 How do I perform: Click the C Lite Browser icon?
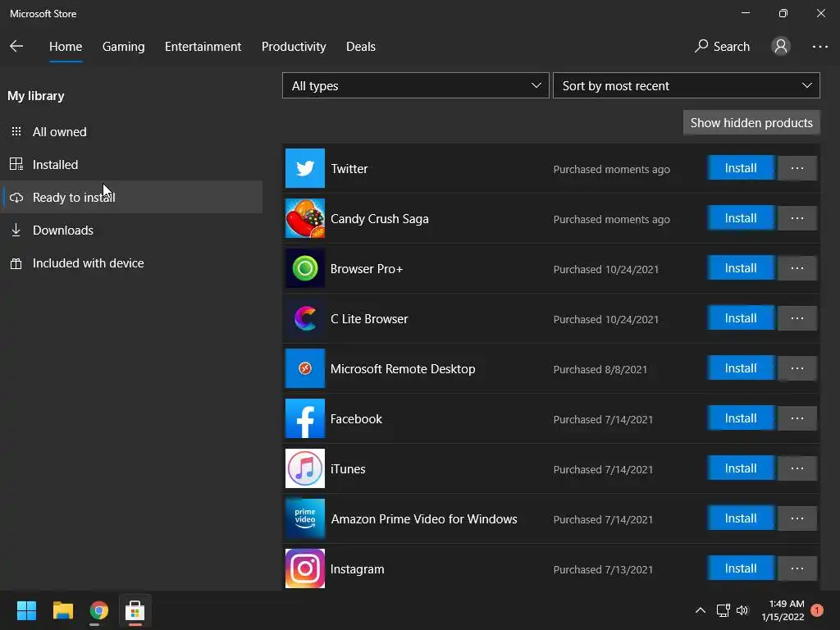click(305, 318)
